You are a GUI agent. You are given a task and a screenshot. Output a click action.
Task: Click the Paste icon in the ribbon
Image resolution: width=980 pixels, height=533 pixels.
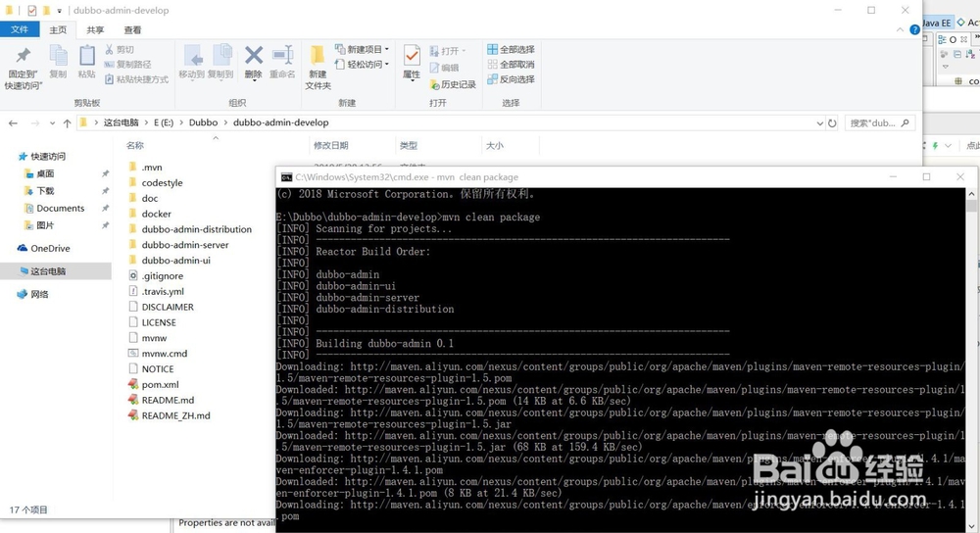click(x=87, y=56)
